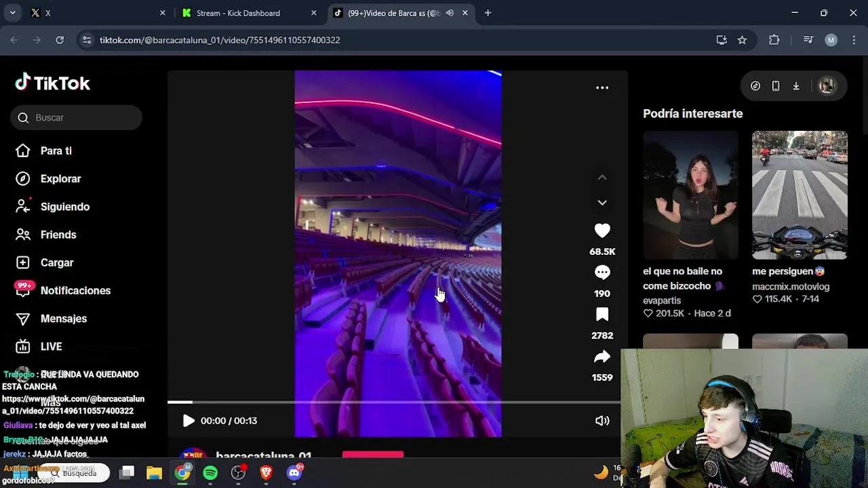Open evapartis creator profile link
Viewport: 868px width, 488px height.
pos(662,300)
